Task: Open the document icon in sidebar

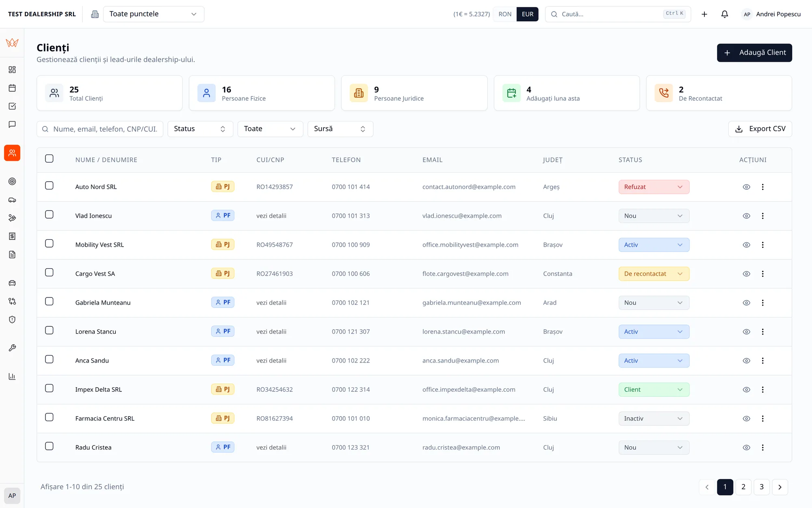Action: 12,254
